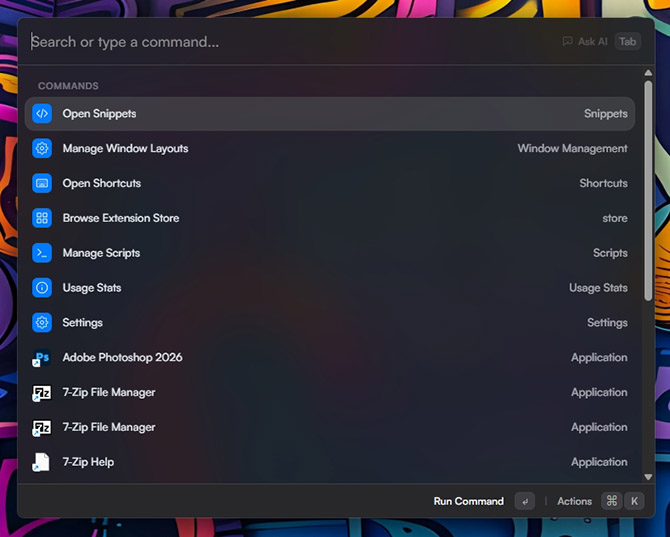Click the K key badge
Screen dimensions: 670x537
coord(634,501)
